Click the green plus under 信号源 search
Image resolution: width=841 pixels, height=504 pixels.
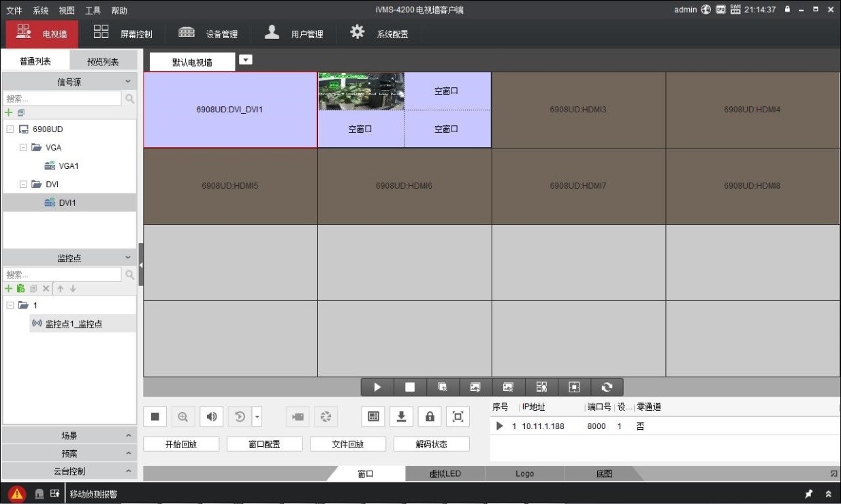pyautogui.click(x=9, y=112)
